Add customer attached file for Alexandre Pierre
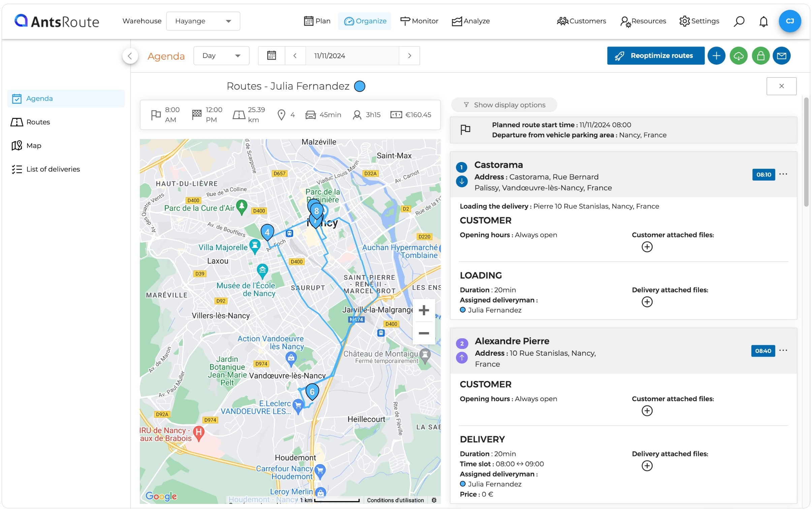The height and width of the screenshot is (512, 812). (647, 411)
